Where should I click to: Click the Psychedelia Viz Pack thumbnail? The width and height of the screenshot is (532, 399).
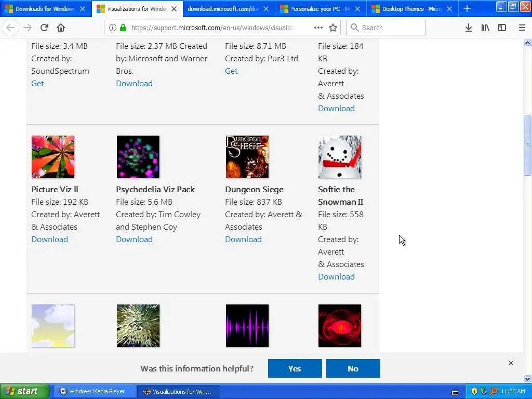[138, 157]
